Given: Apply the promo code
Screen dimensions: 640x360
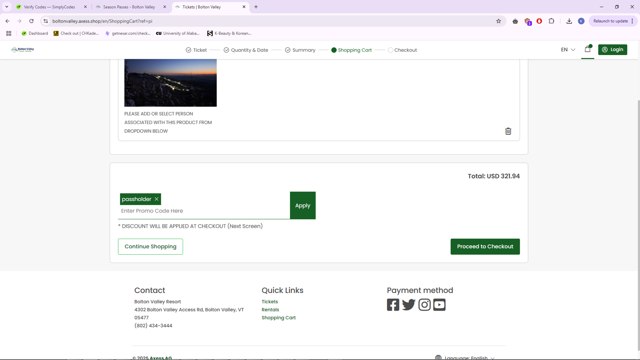Looking at the screenshot, I should coord(302,205).
